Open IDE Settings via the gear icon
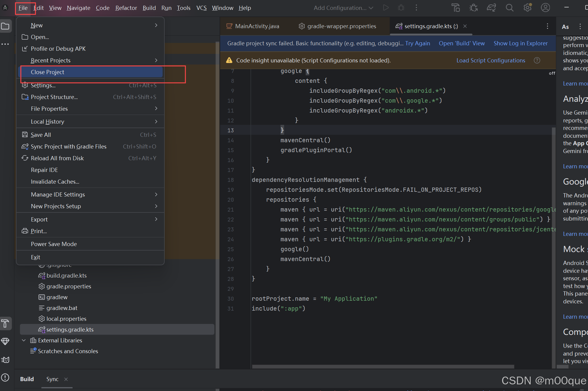This screenshot has height=391, width=588. pos(528,8)
